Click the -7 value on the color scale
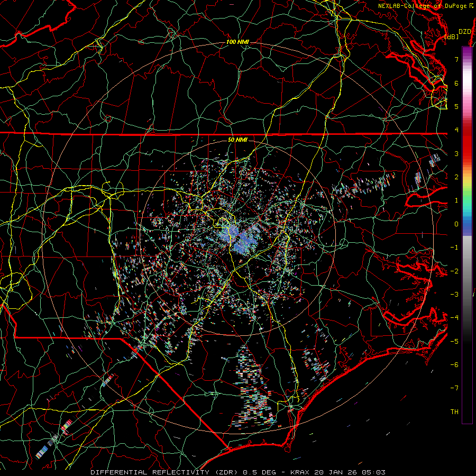 click(454, 388)
